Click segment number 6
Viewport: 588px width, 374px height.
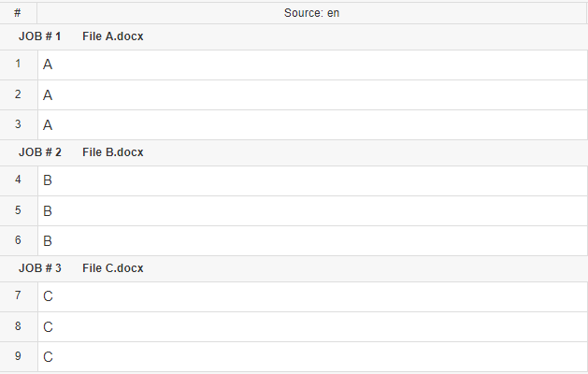(18, 240)
